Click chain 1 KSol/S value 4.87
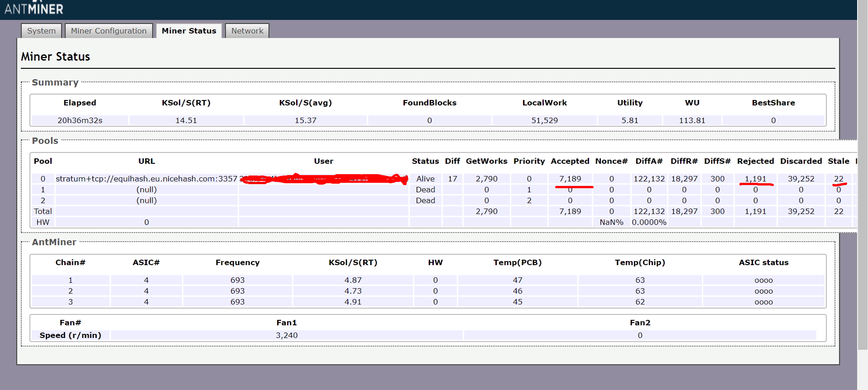This screenshot has width=868, height=390. 353,280
